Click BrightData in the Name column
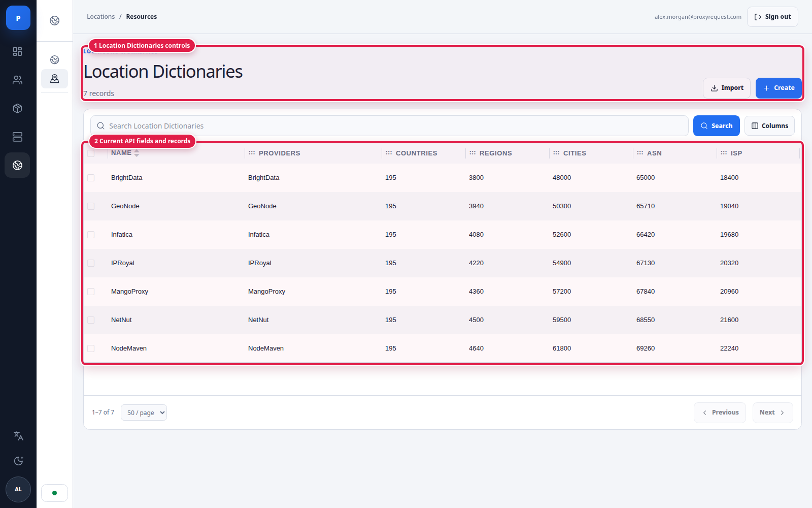812x508 pixels. 127,178
